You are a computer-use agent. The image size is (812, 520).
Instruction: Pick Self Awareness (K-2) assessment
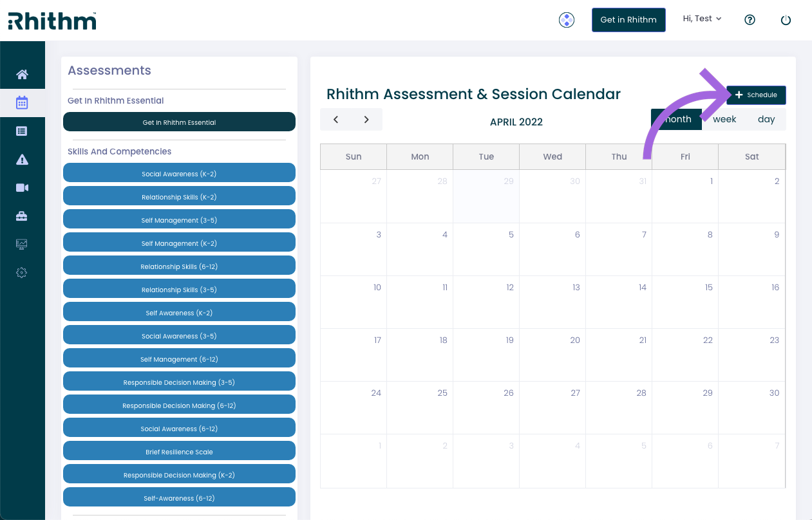click(x=179, y=313)
